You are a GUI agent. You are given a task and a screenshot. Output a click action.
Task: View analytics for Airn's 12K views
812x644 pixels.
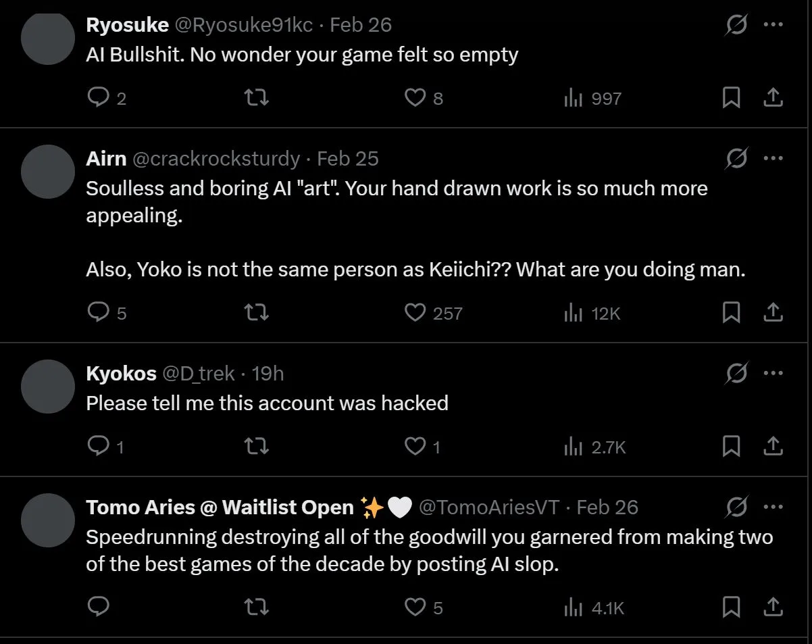coord(592,313)
